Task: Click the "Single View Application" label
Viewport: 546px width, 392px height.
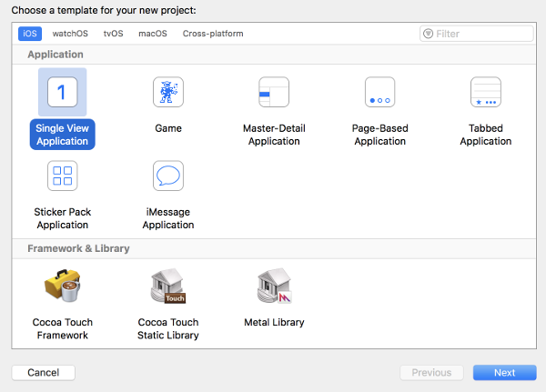Action: [x=62, y=135]
